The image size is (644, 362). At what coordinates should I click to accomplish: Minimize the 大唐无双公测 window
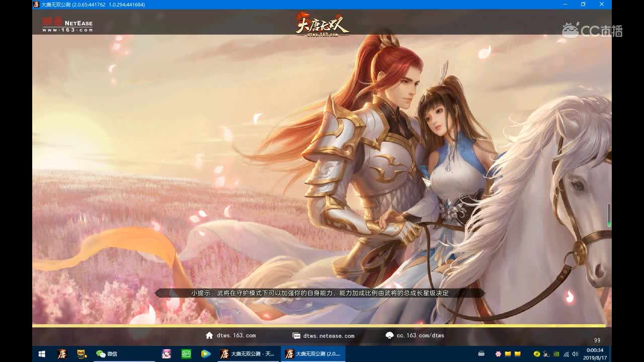tap(565, 5)
